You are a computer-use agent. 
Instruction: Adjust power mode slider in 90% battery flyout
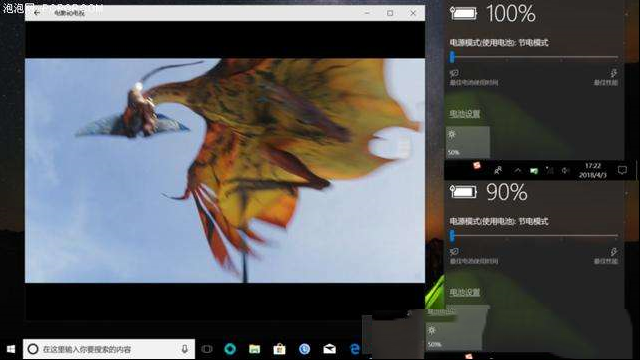(534, 236)
